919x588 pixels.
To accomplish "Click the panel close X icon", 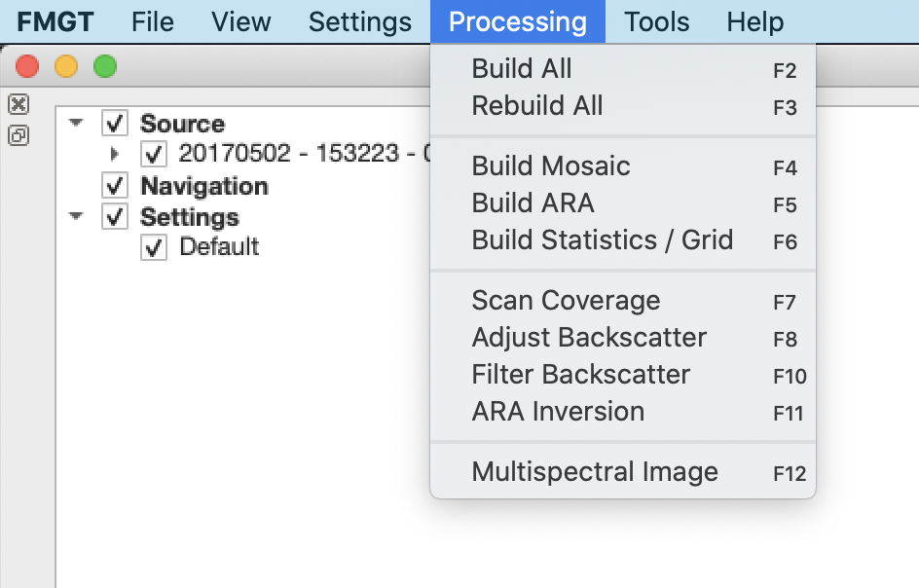I will point(18,104).
